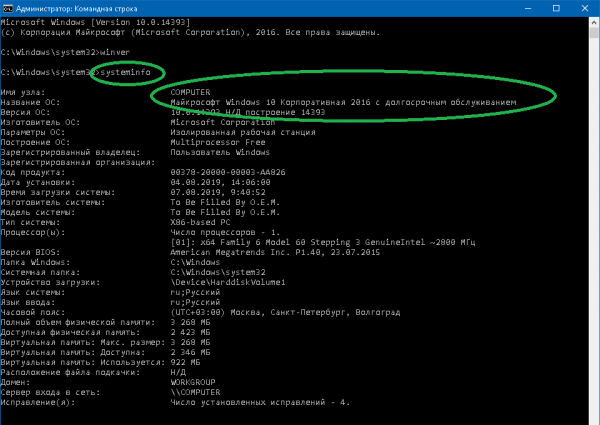Click the 'Microsoft Windows [Version 10.0.14393]' header line
600x425 pixels.
[95, 22]
